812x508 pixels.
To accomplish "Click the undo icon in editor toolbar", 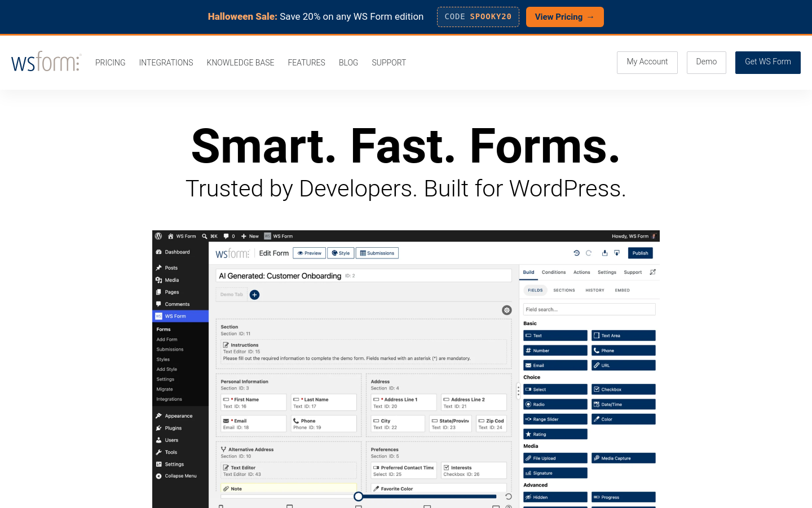I will click(x=576, y=253).
